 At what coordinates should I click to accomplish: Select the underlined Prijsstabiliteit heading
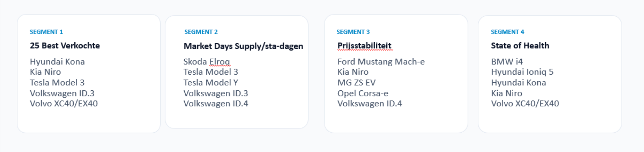tap(365, 46)
